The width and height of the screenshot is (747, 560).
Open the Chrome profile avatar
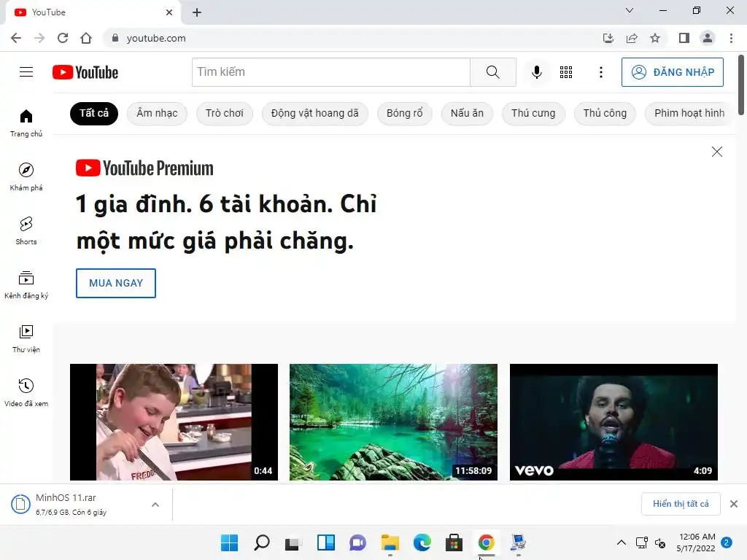pos(708,38)
